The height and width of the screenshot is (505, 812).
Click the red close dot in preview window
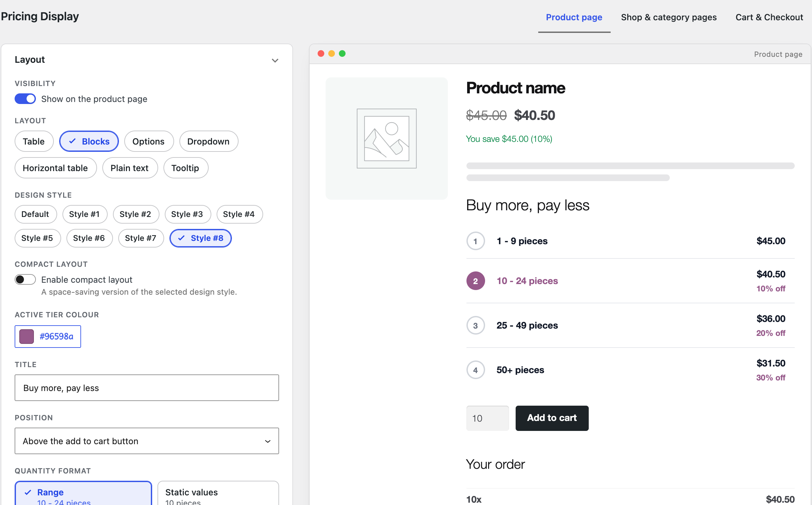tap(321, 53)
